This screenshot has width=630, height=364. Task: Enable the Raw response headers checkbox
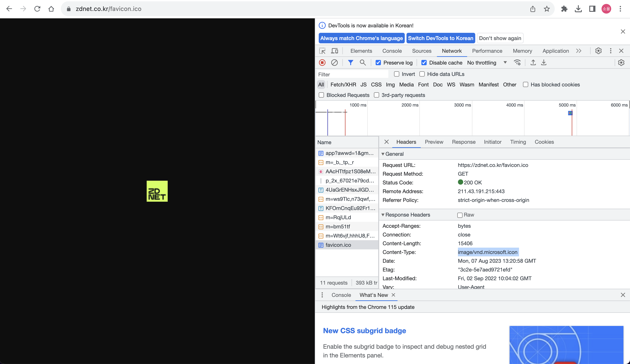(460, 215)
